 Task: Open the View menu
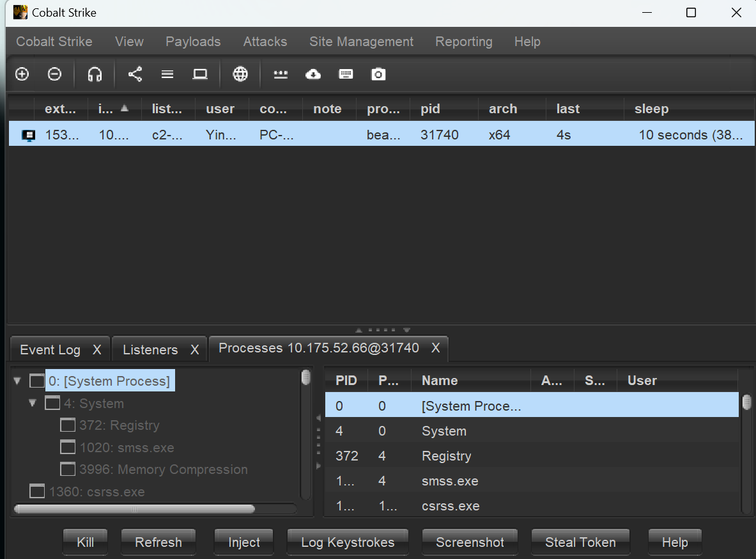click(x=129, y=42)
